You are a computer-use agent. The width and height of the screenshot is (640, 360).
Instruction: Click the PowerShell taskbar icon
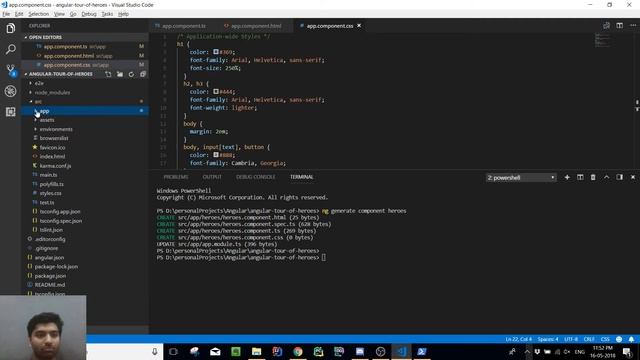[422, 351]
